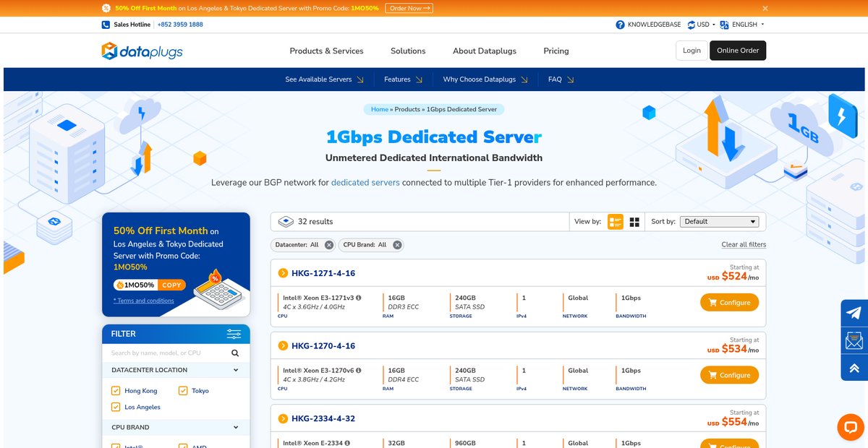Click the $534 price text
Image resolution: width=868 pixels, height=448 pixels.
734,349
